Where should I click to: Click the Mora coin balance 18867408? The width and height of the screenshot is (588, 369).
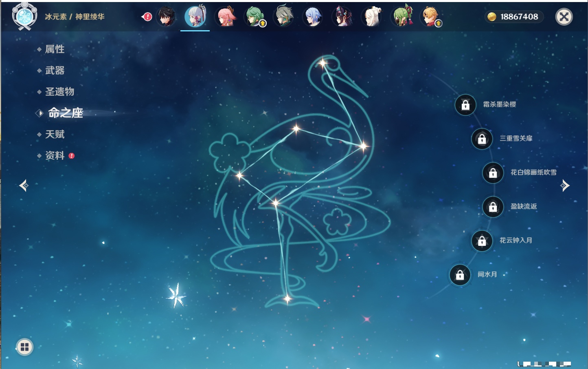point(514,17)
